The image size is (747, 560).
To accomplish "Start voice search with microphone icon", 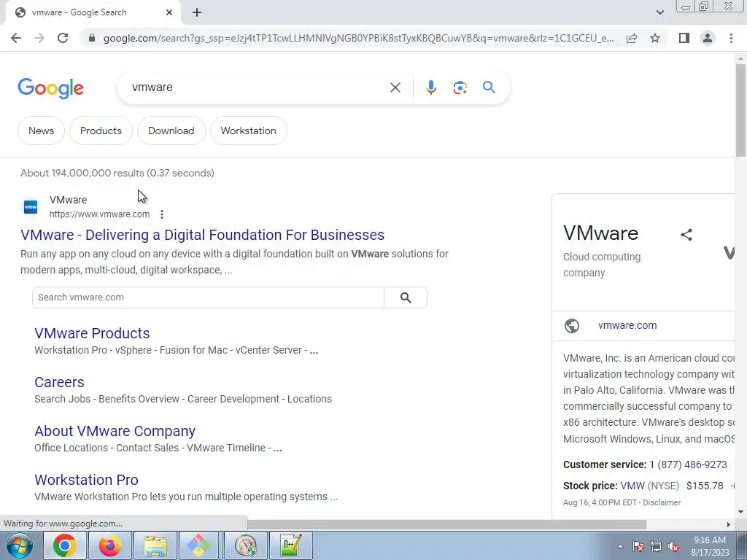I will pyautogui.click(x=430, y=87).
